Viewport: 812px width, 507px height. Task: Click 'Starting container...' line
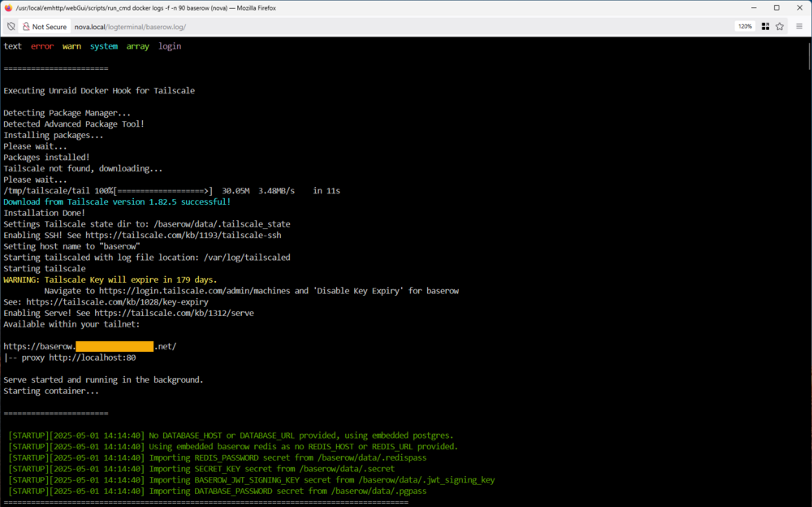(x=50, y=392)
